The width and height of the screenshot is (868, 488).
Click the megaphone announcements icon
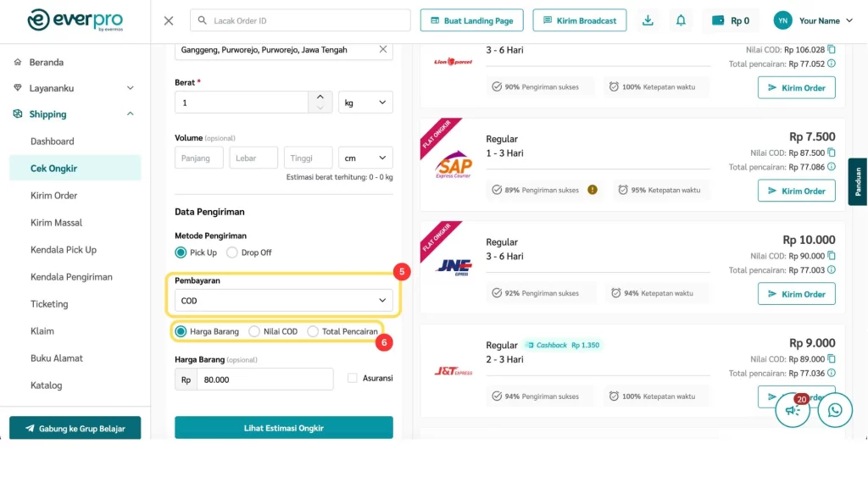point(793,411)
